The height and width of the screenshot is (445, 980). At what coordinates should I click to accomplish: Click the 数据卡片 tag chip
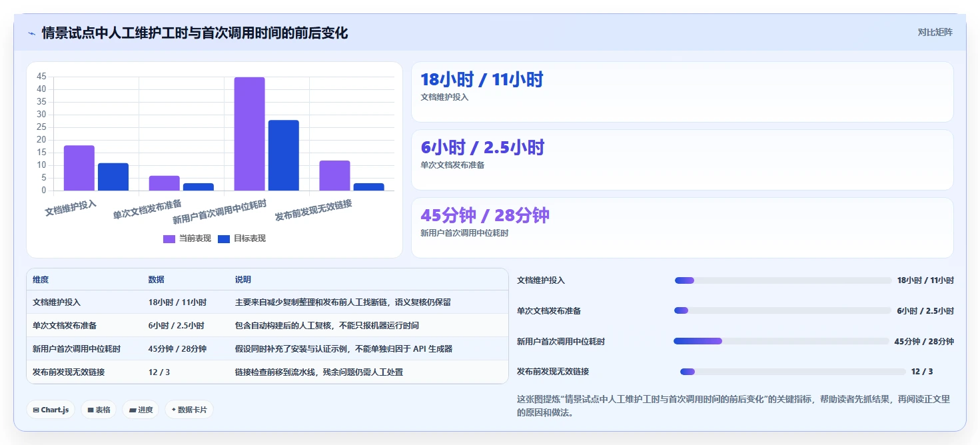click(x=189, y=410)
